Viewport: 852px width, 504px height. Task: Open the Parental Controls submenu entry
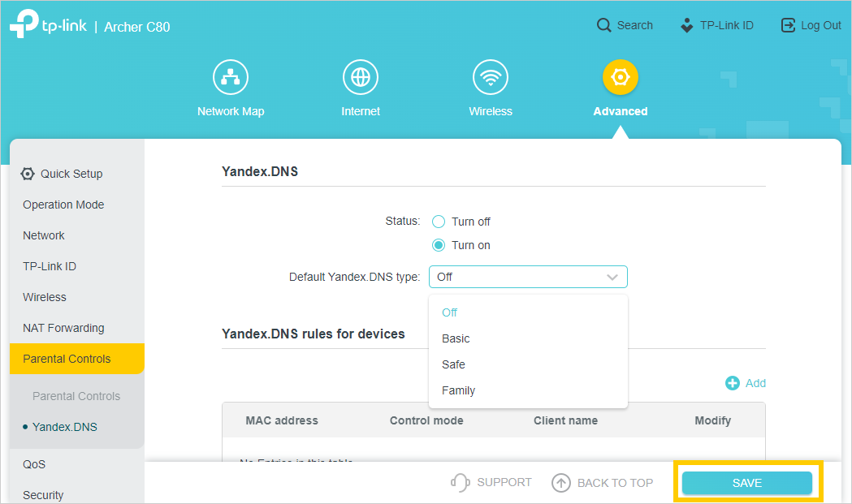click(76, 396)
